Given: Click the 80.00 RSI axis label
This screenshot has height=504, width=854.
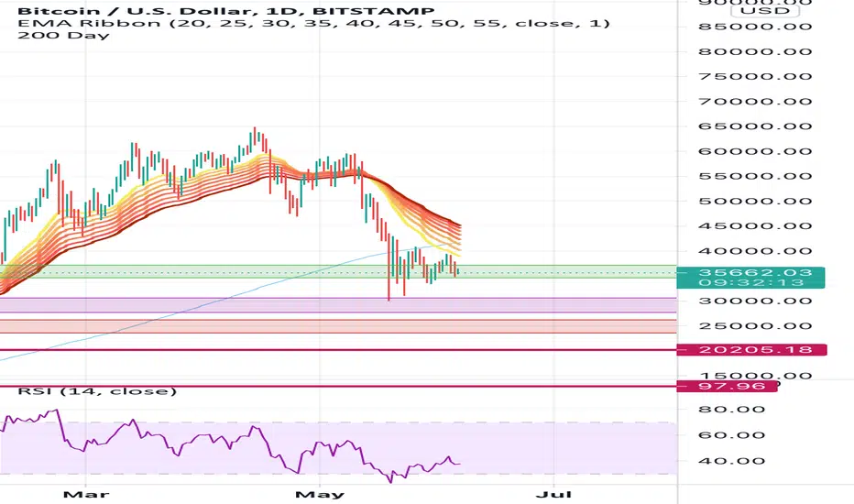Looking at the screenshot, I should (x=731, y=410).
